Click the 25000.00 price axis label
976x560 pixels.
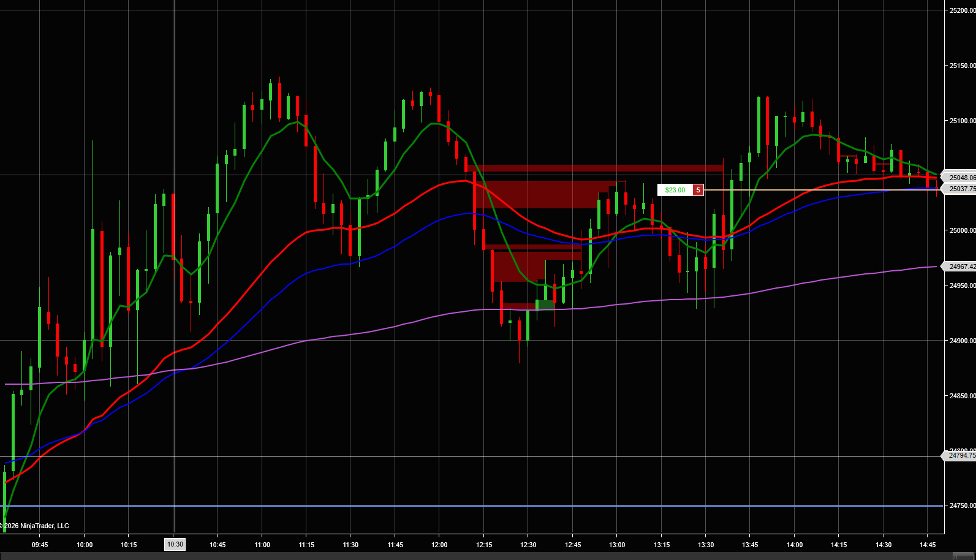click(x=962, y=230)
